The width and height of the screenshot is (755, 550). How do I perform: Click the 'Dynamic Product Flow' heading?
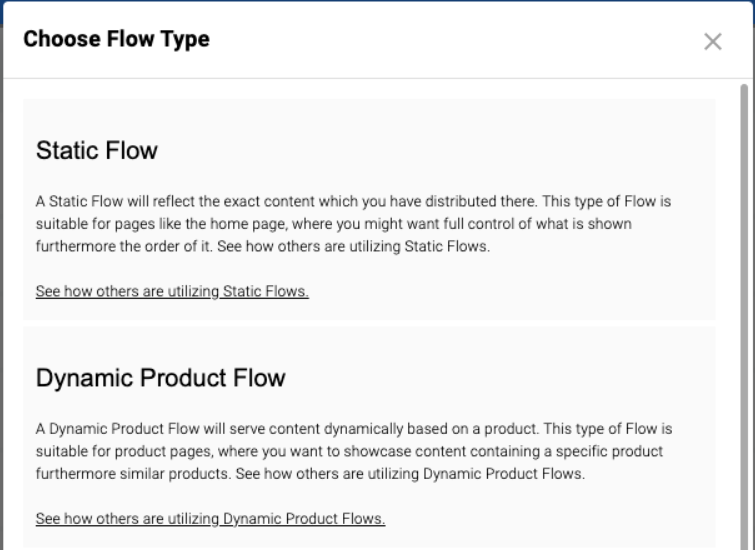[x=160, y=378]
